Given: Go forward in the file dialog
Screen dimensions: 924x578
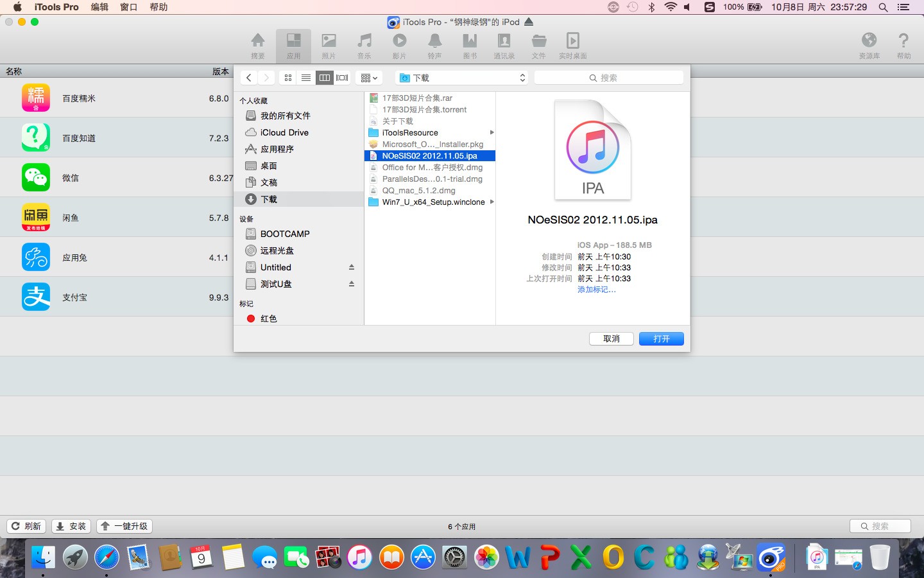Looking at the screenshot, I should click(x=266, y=78).
